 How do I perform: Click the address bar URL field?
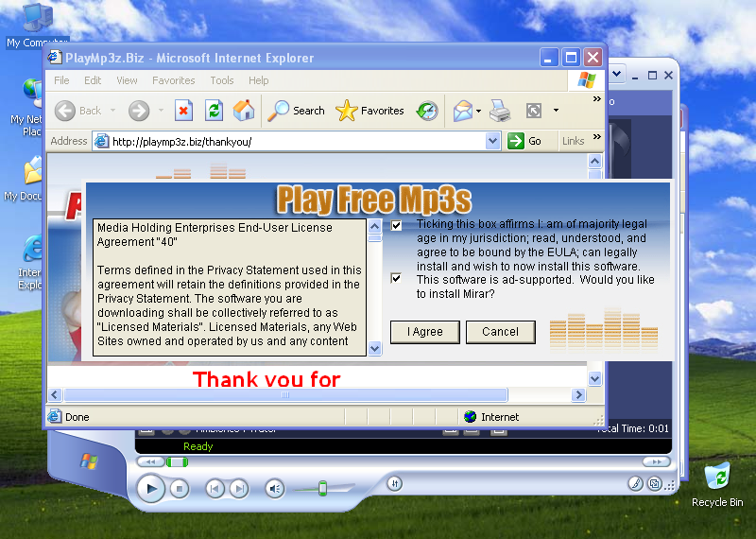coord(297,142)
